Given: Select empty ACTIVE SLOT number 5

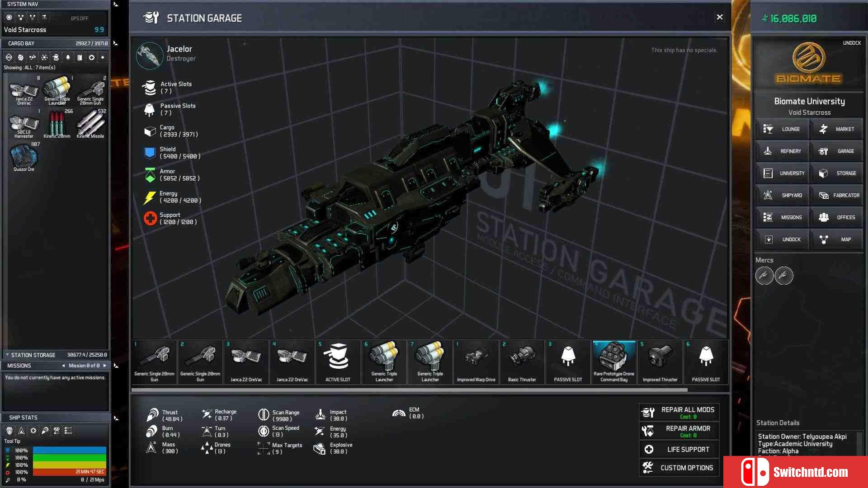Looking at the screenshot, I should tap(338, 362).
